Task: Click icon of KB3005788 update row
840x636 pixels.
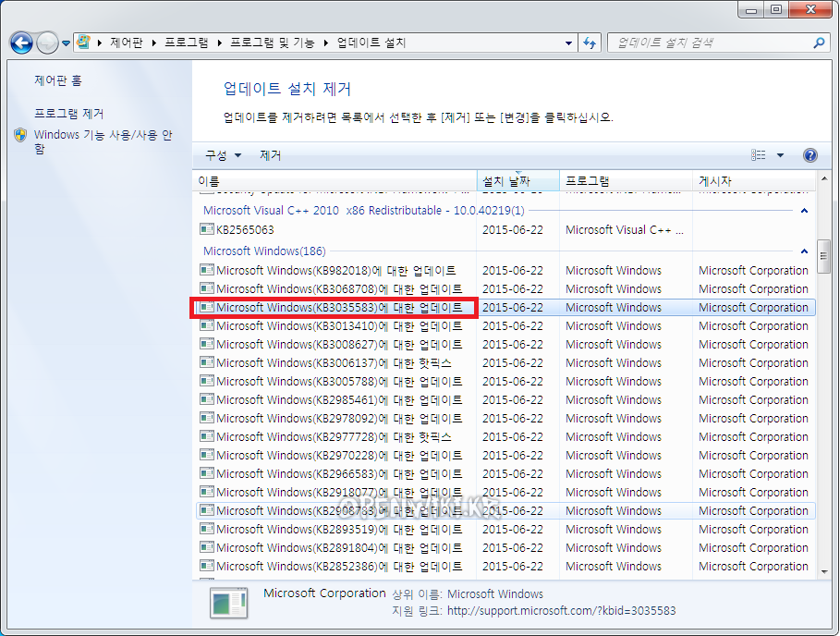Action: pos(207,381)
